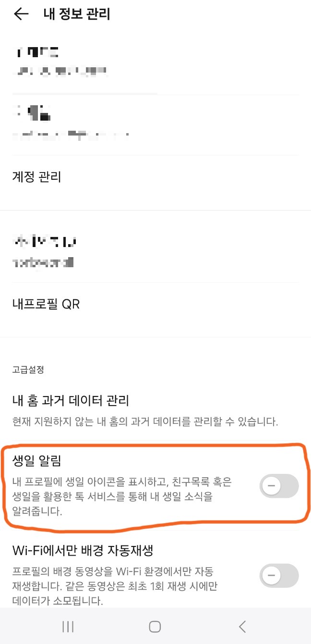Tap the Android navigation bar back chevron
311x644 pixels.
click(242, 626)
